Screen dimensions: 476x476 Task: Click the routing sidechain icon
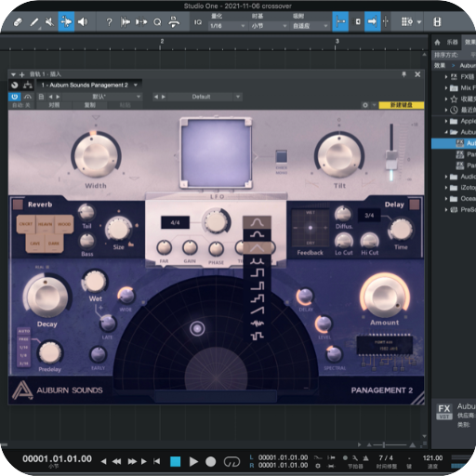(x=28, y=85)
